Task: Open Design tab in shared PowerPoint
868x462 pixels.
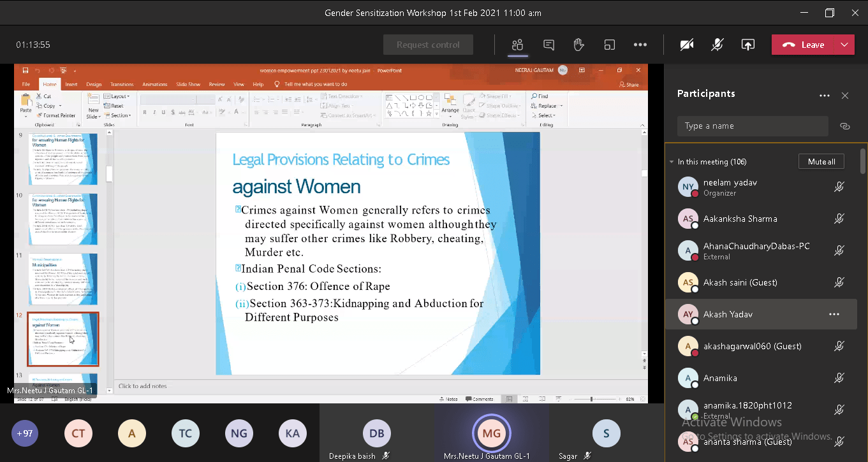Action: click(x=94, y=84)
